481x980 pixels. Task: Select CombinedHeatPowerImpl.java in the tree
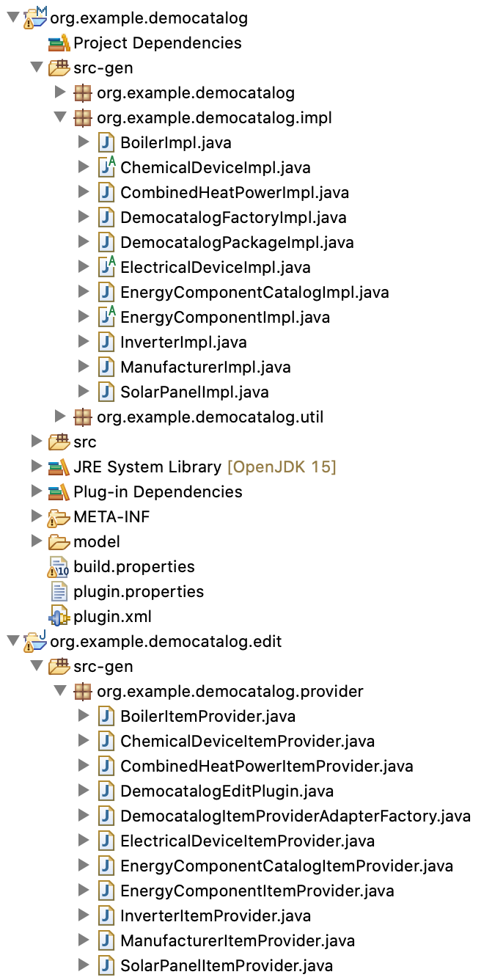coord(235,192)
